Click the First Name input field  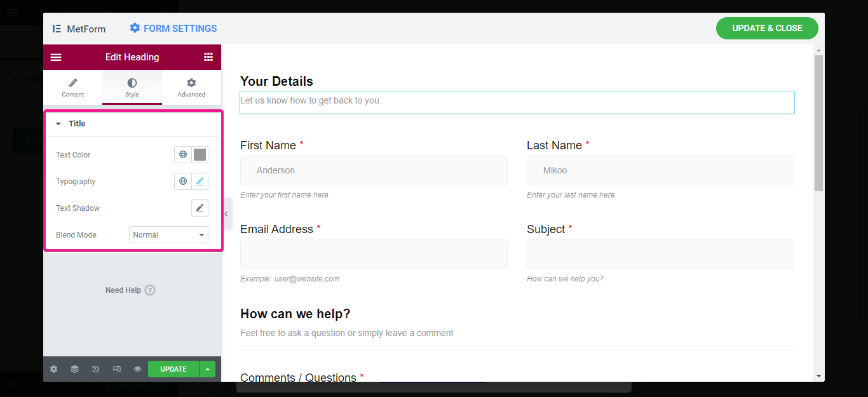click(374, 170)
